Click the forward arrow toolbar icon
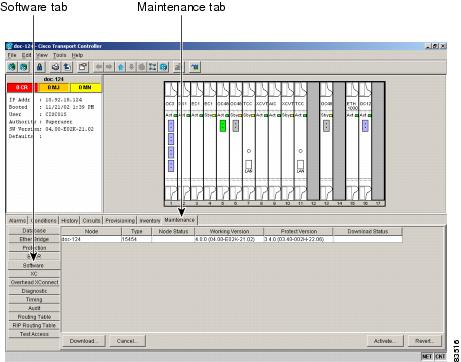Image resolution: width=461 pixels, height=362 pixels. (109, 67)
